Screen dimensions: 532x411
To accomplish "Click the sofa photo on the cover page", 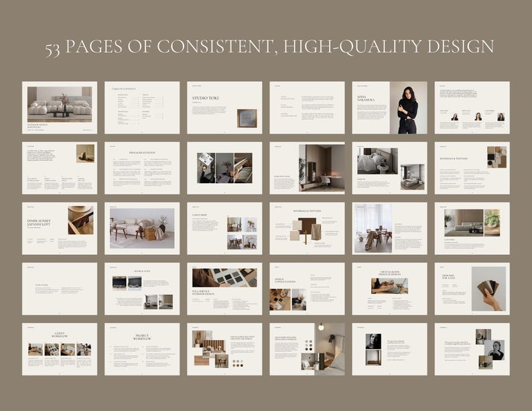I will point(60,104).
